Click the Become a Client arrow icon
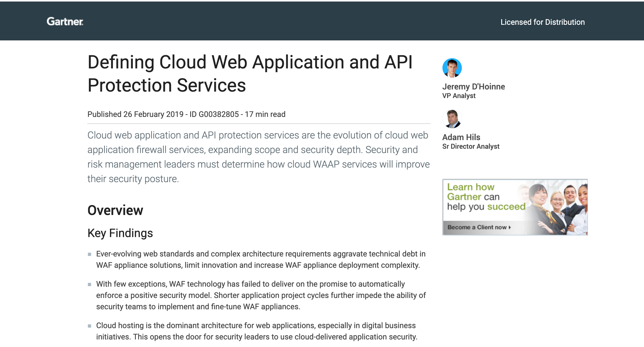Image resolution: width=644 pixels, height=347 pixels. pos(510,227)
